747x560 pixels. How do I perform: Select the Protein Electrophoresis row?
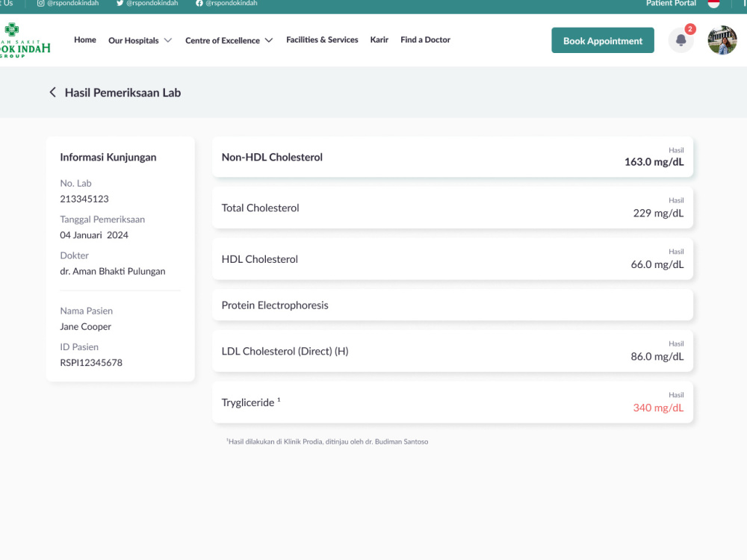[453, 305]
